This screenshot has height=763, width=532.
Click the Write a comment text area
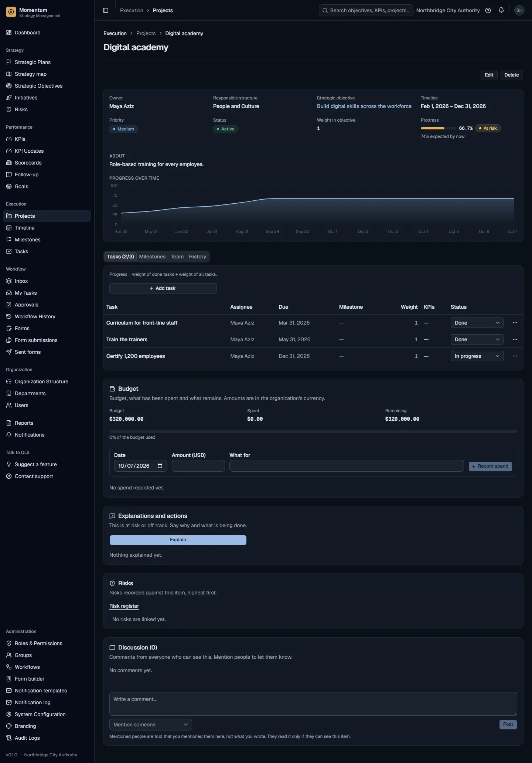(313, 703)
